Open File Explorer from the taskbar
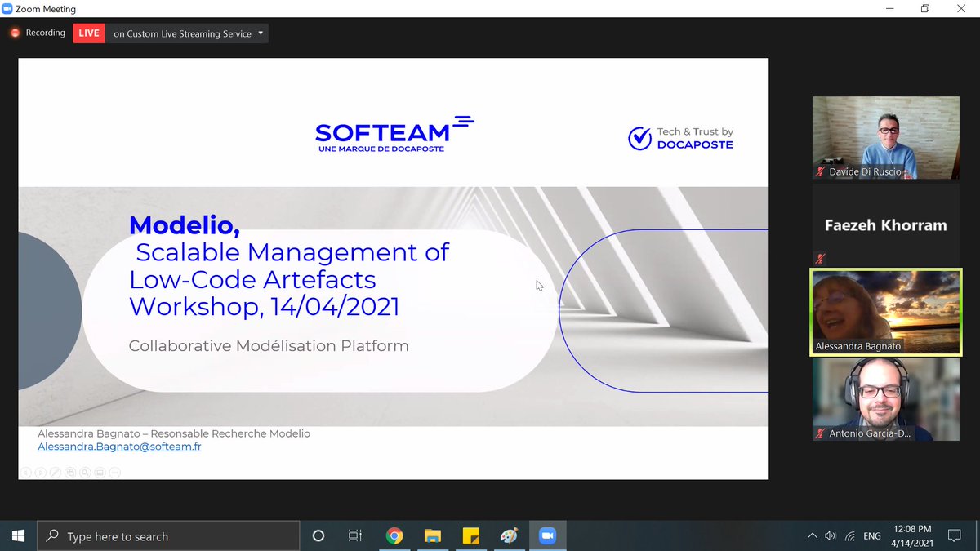980x551 pixels. tap(432, 535)
